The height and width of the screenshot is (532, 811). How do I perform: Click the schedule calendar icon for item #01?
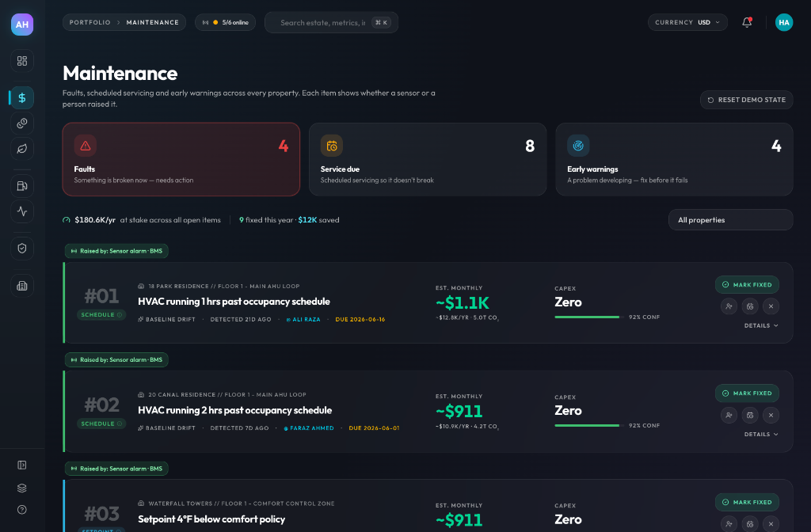point(750,306)
